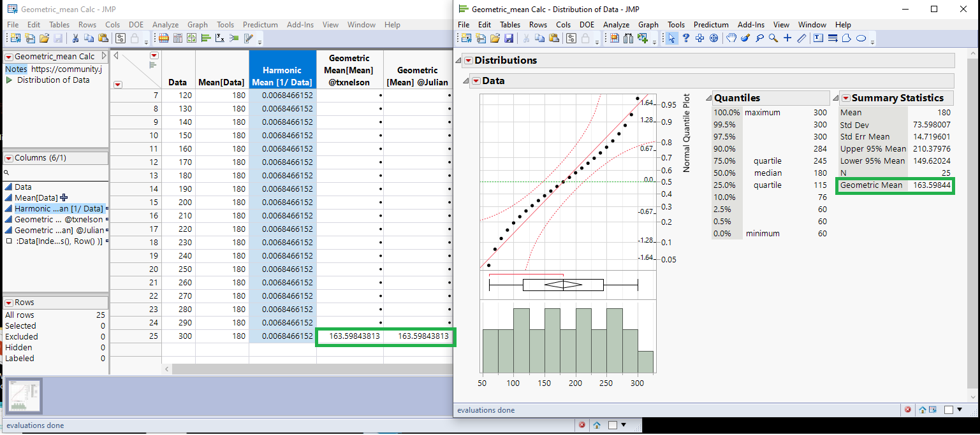Select the Harmonic Mean column header
980x435 pixels.
coord(282,70)
